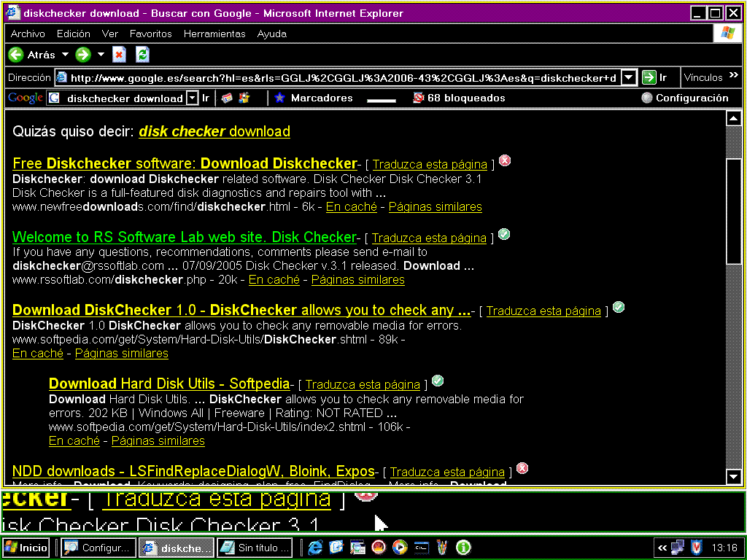
Task: Click Show Desktop quick launch icon
Action: [357, 548]
